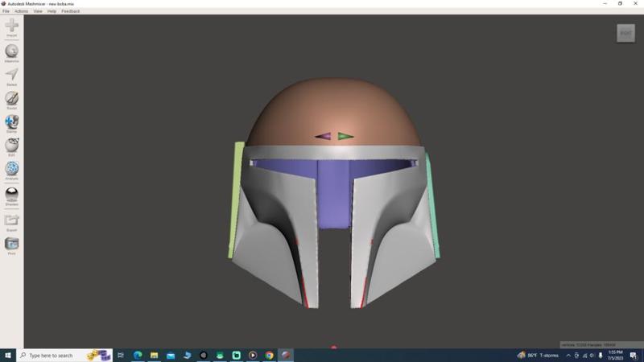Click the view cube in viewport corner
This screenshot has width=644, height=362.
pos(625,33)
